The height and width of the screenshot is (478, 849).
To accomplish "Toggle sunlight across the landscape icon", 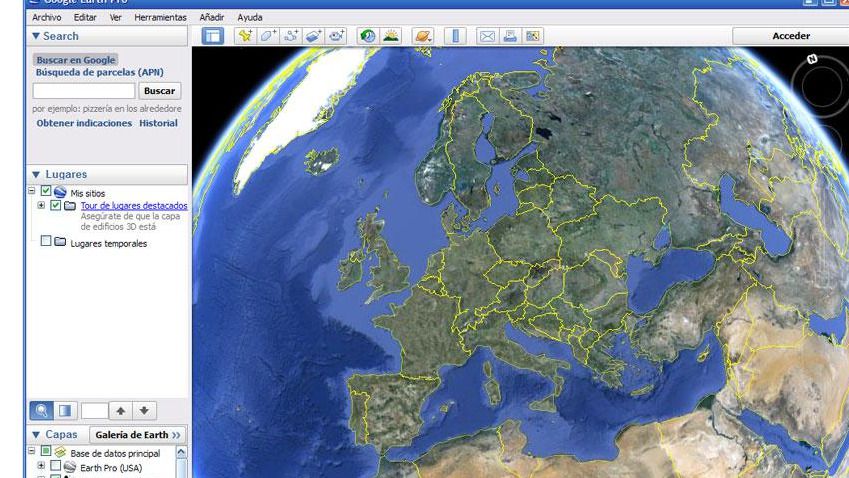I will click(x=391, y=36).
